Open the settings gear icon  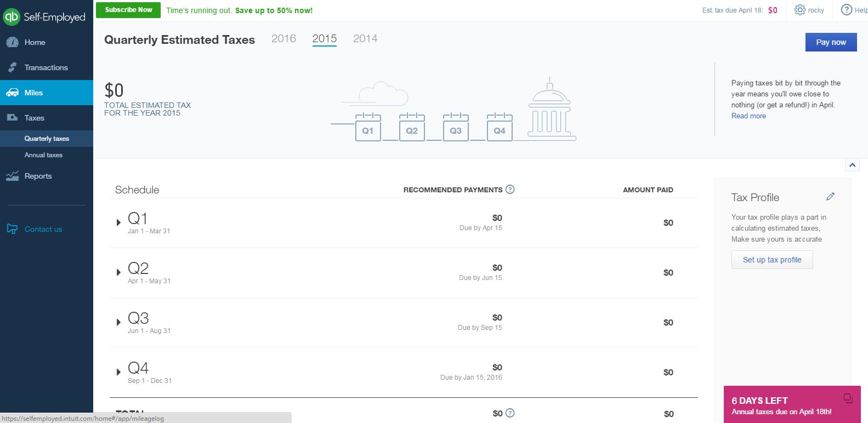tap(800, 10)
